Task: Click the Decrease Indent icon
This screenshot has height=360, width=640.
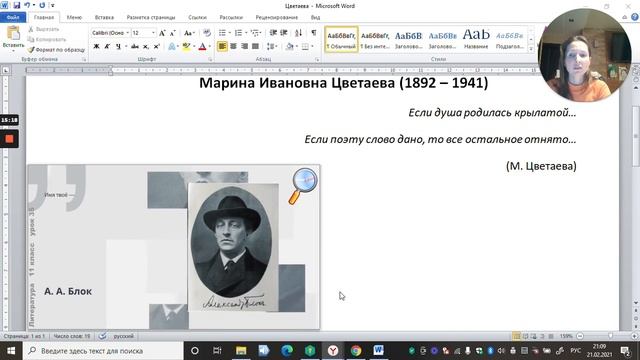Action: pos(273,33)
